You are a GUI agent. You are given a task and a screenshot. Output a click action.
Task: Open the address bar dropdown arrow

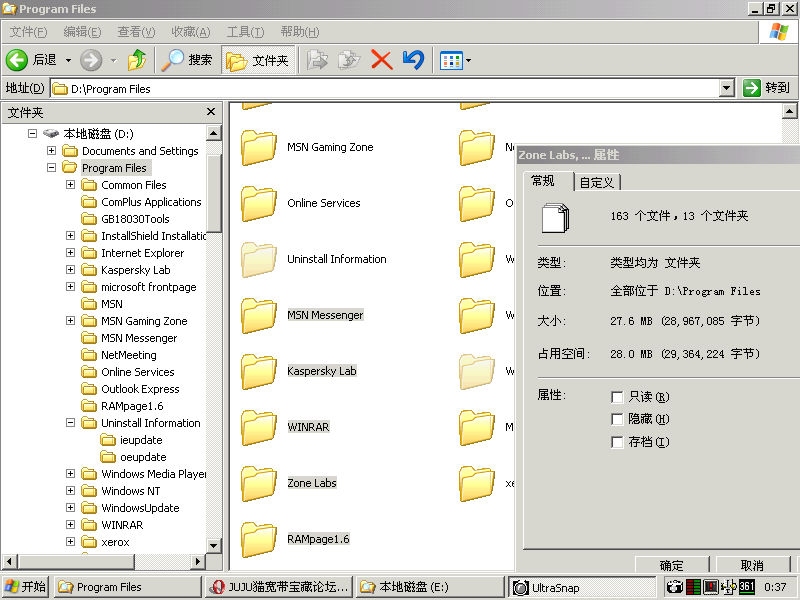click(x=727, y=88)
